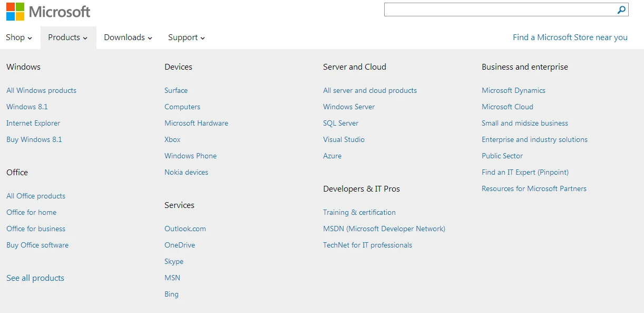Open TechNet for IT professionals
Viewport: 644px width, 313px height.
click(x=367, y=245)
